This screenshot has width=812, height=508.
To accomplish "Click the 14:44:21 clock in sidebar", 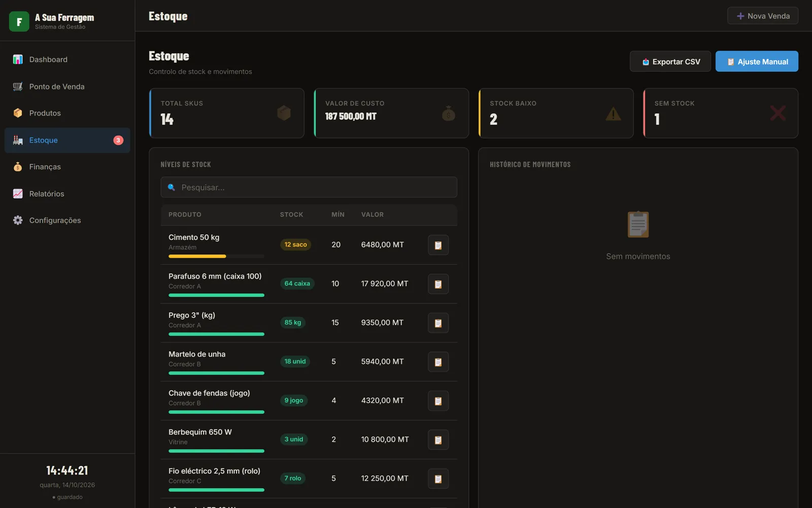I will coord(67,470).
